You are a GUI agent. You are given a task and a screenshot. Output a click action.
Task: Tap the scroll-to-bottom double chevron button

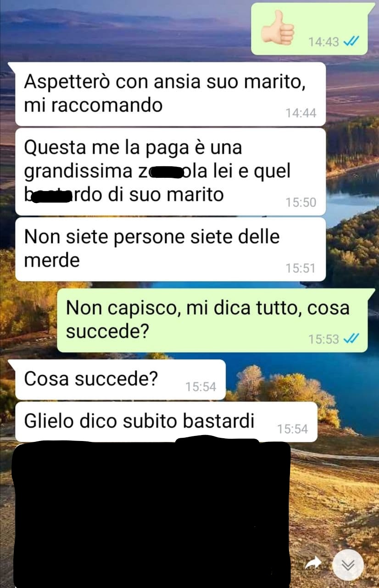tap(348, 565)
